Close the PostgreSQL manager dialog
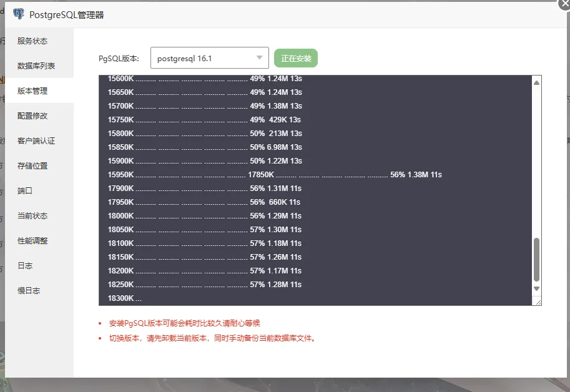570x392 pixels. [x=565, y=3]
